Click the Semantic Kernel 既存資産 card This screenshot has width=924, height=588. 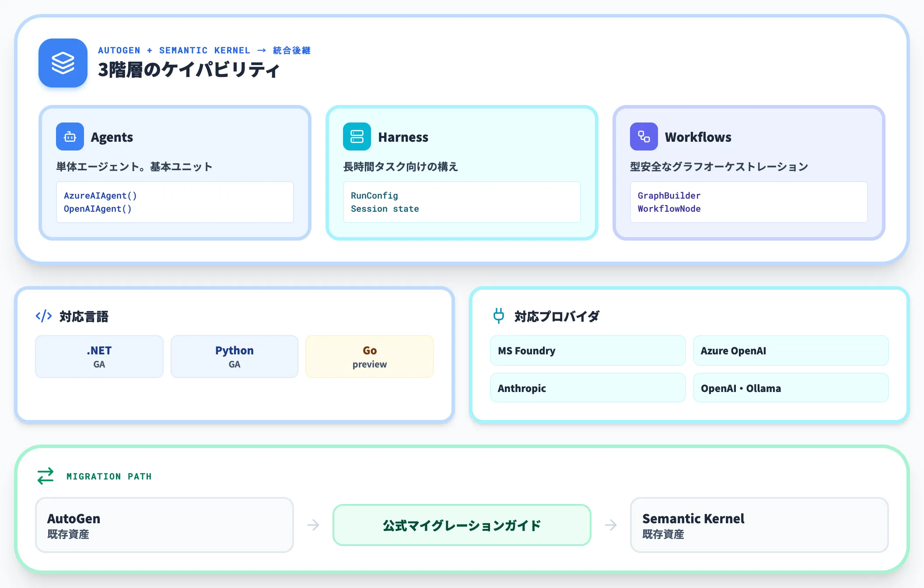click(759, 525)
